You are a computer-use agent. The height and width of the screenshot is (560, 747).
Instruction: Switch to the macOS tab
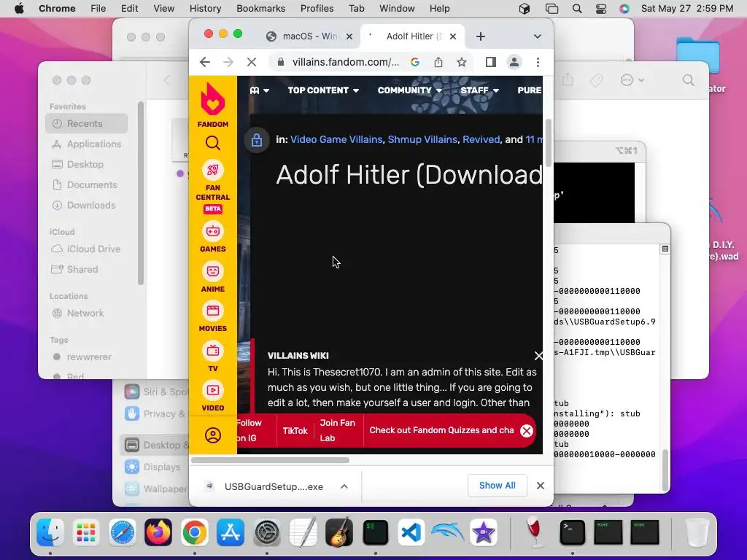[x=309, y=36]
